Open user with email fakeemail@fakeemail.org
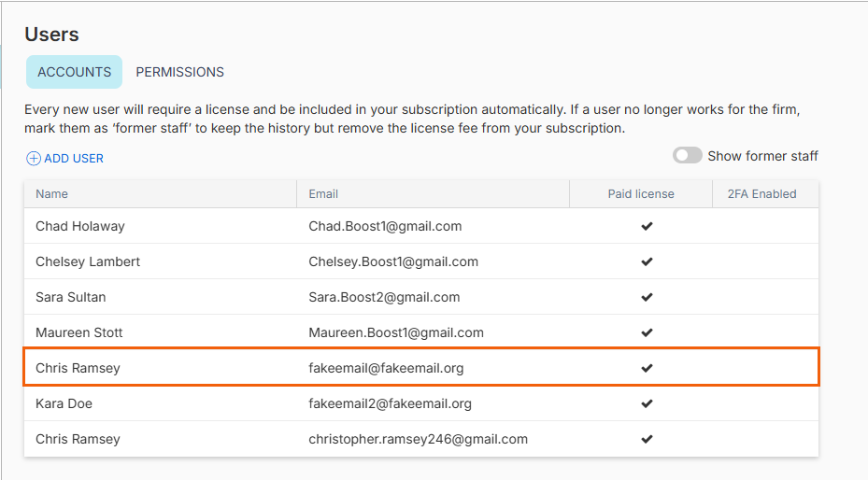This screenshot has width=868, height=480. coord(421,367)
